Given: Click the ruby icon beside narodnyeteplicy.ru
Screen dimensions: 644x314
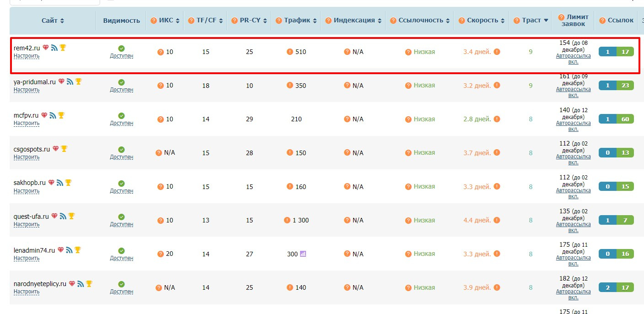Looking at the screenshot, I should (x=72, y=284).
